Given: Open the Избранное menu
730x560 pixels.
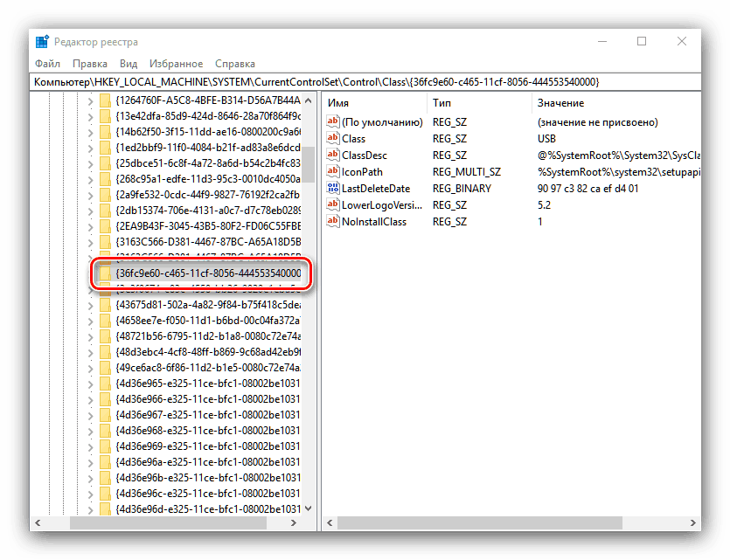Looking at the screenshot, I should click(176, 63).
